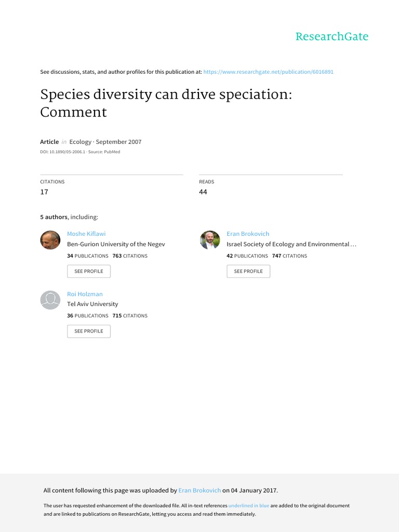
Task: Click the 'underlined in blue' reference text
Action: 248,506
